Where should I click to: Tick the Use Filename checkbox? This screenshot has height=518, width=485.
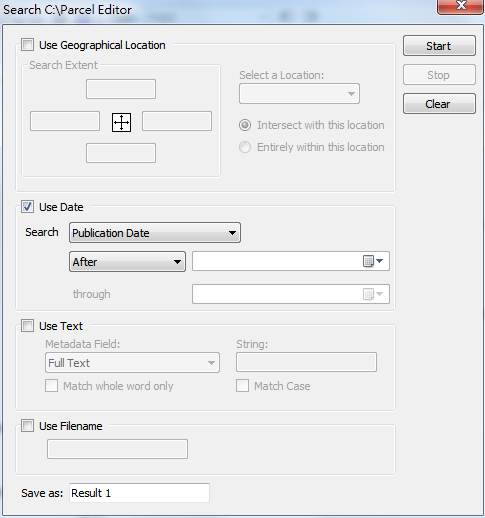[27, 426]
